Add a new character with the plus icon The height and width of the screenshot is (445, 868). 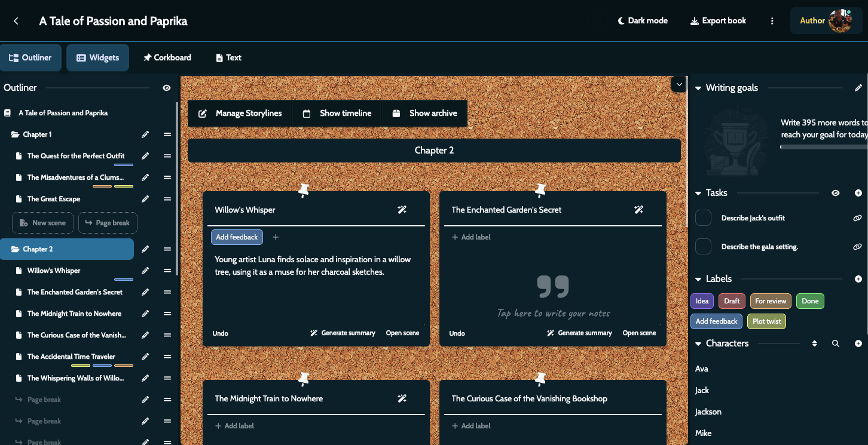click(858, 343)
